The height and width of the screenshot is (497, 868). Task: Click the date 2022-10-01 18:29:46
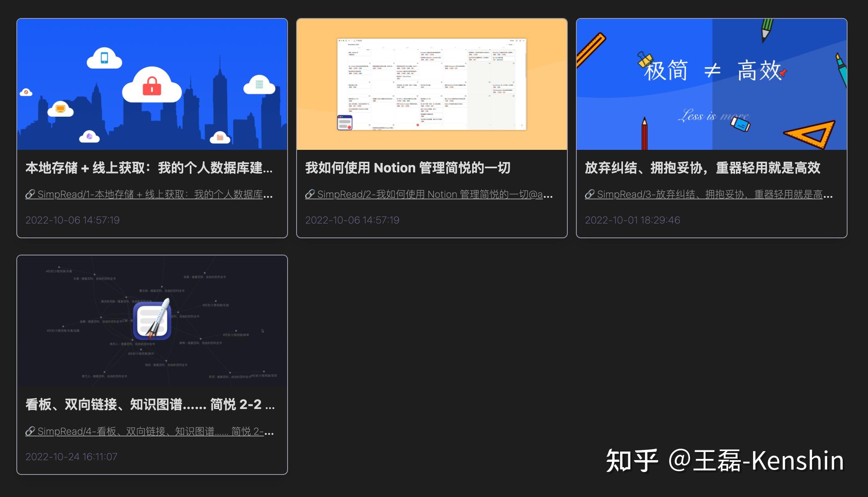pyautogui.click(x=632, y=220)
